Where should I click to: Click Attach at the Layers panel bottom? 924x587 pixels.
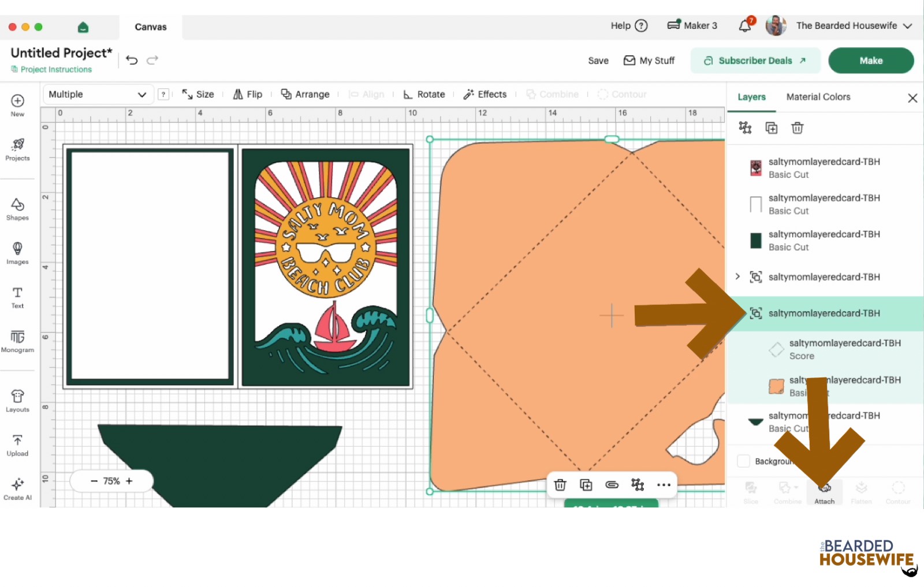[x=825, y=493]
